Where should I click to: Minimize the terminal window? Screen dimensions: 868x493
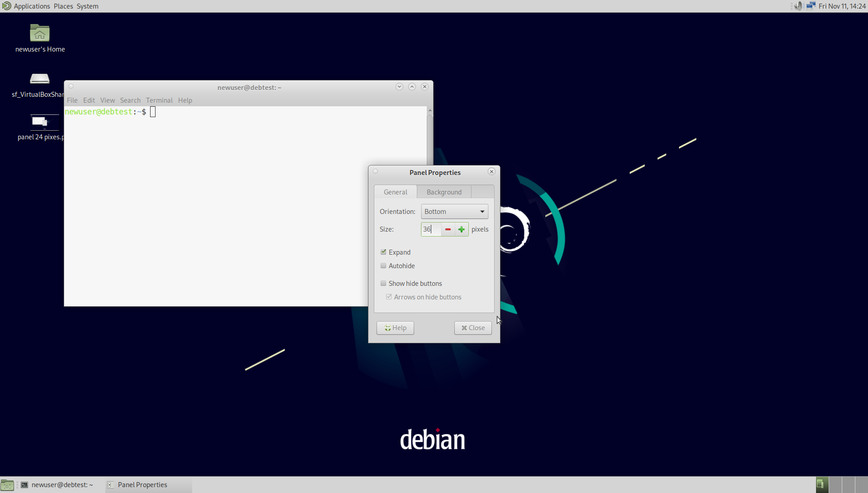[399, 86]
